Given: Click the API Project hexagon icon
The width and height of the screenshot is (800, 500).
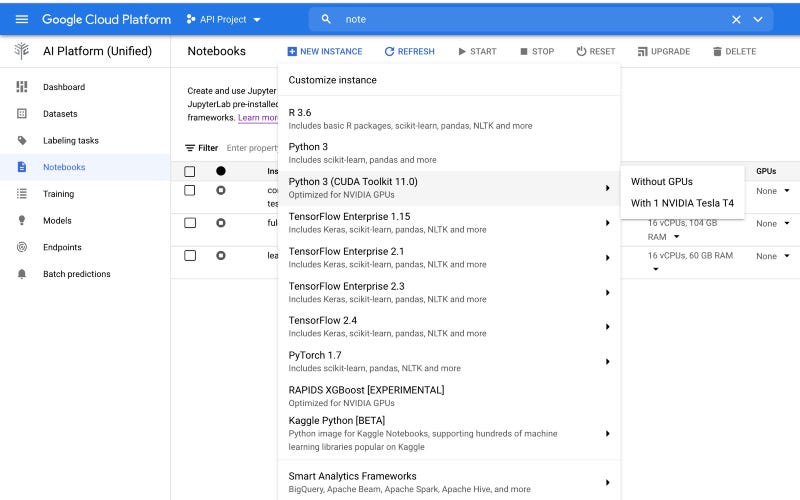Looking at the screenshot, I should pyautogui.click(x=190, y=19).
